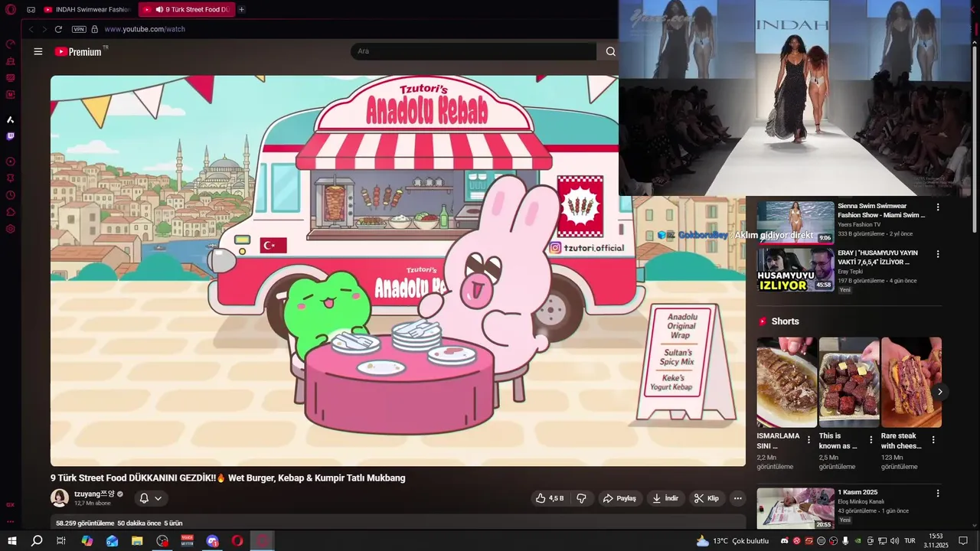Open the tzuyang channel avatar
980x551 pixels.
point(60,498)
